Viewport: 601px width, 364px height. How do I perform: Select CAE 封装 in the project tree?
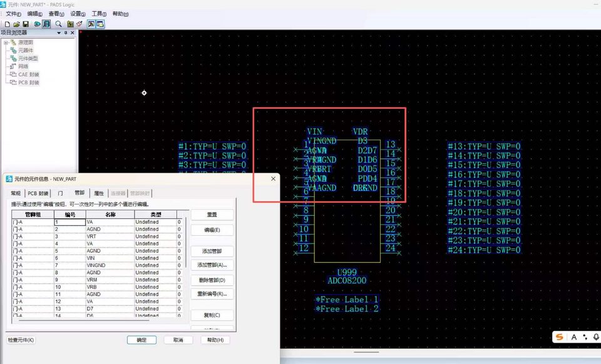[x=29, y=74]
